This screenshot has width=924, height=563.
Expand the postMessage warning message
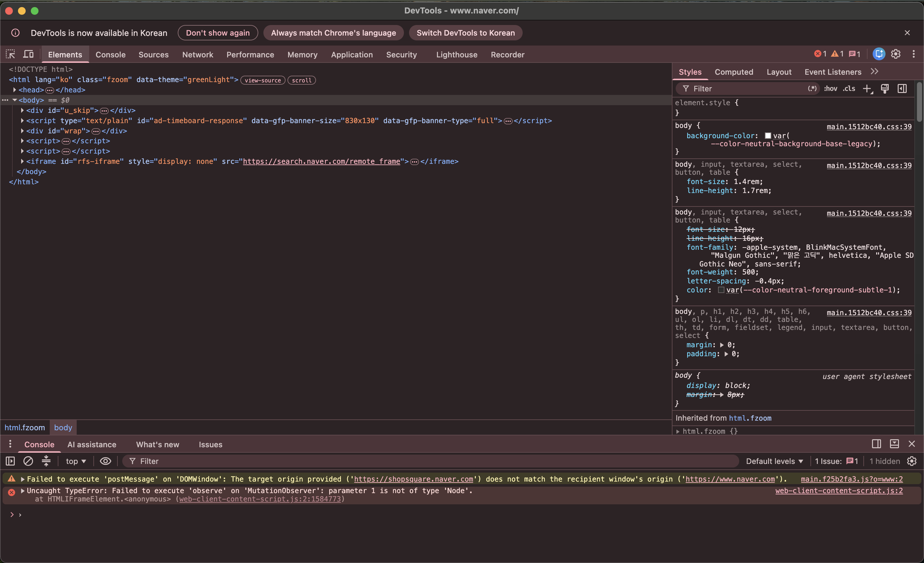[x=22, y=479]
